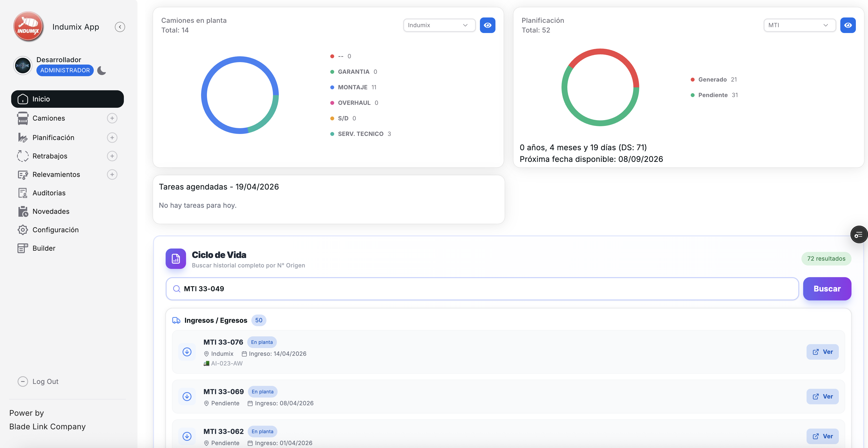Select the Retrabajos sidebar icon

[x=22, y=156]
